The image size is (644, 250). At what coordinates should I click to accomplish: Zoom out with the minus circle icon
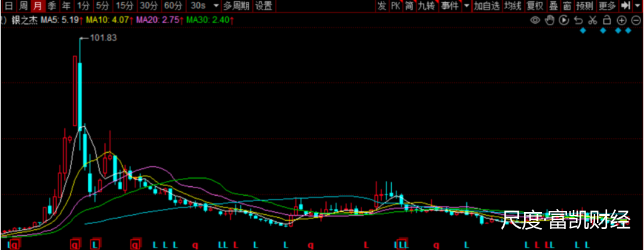[634, 20]
